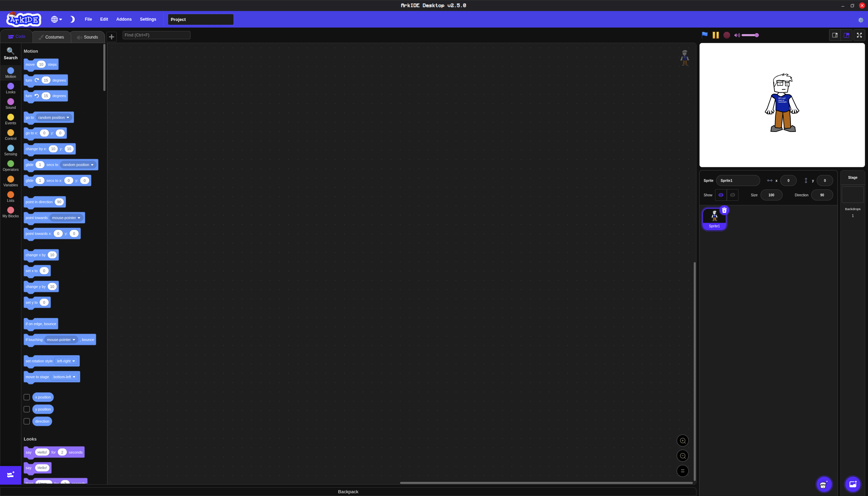Open the Addons menu
This screenshot has width=868, height=496.
pos(124,19)
